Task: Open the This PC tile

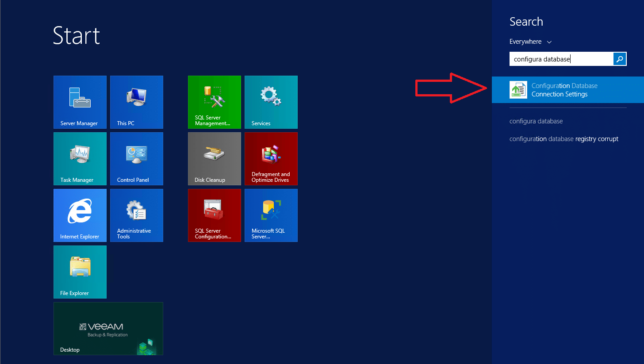Action: point(137,102)
